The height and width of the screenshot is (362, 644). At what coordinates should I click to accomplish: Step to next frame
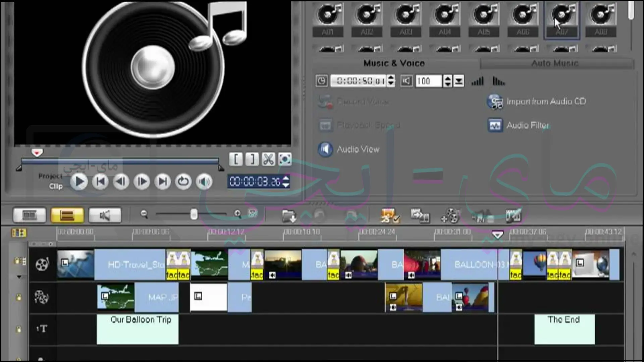pos(142,182)
